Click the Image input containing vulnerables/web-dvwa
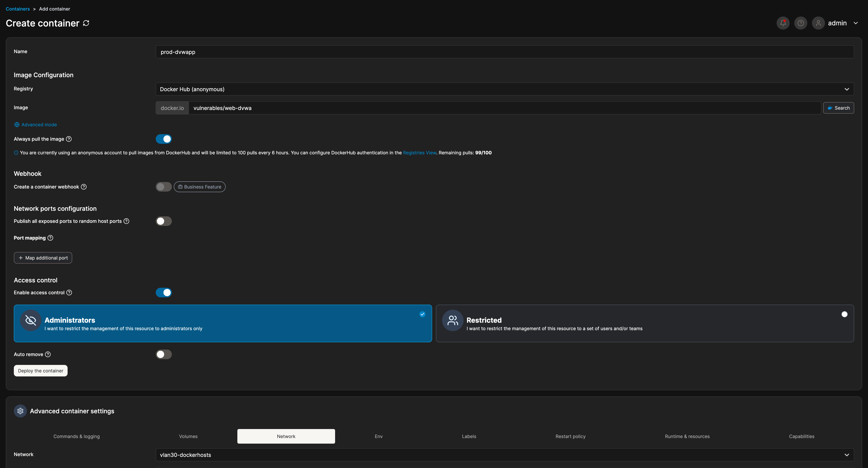This screenshot has height=468, width=868. tap(505, 108)
